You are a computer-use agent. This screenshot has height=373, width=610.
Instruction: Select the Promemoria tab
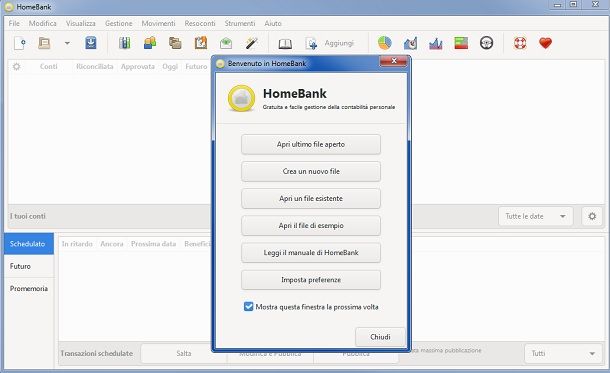click(x=29, y=289)
